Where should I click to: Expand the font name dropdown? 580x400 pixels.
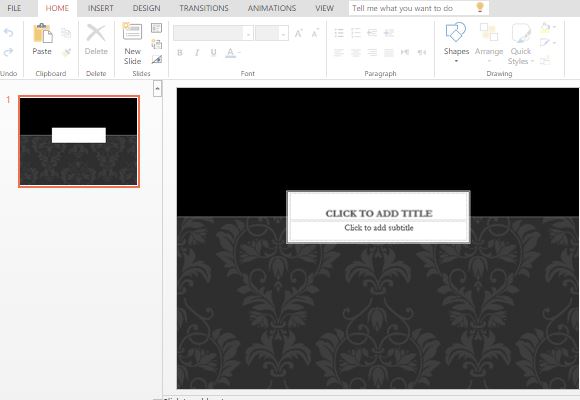tap(248, 34)
